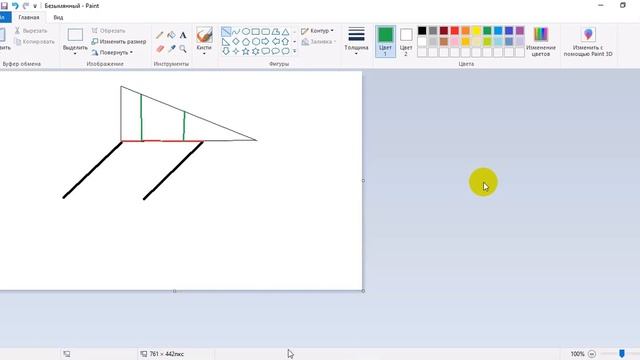Click the 100% zoom level text

click(x=577, y=354)
